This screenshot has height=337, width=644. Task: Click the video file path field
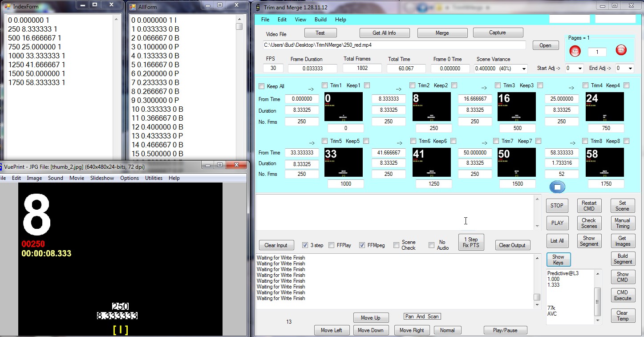tap(394, 45)
